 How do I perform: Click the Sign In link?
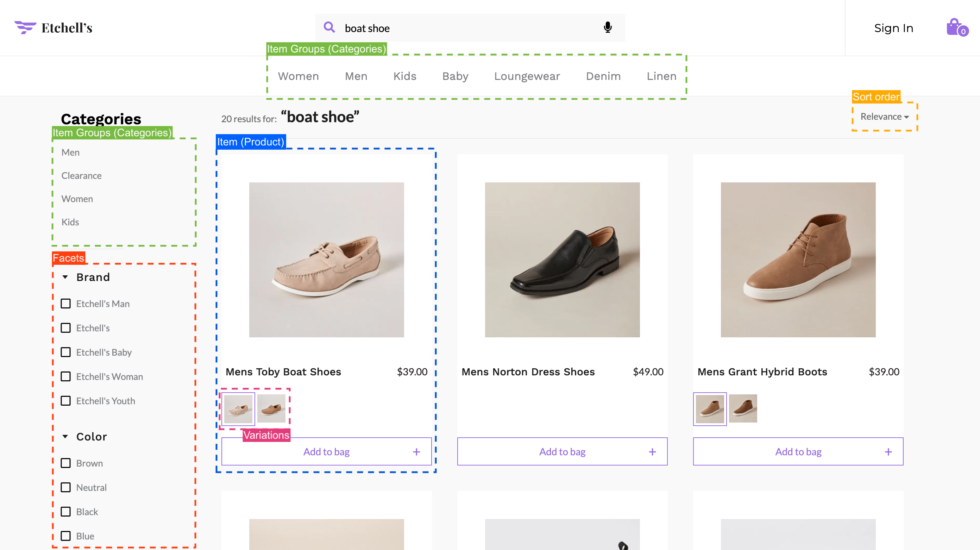tap(894, 28)
